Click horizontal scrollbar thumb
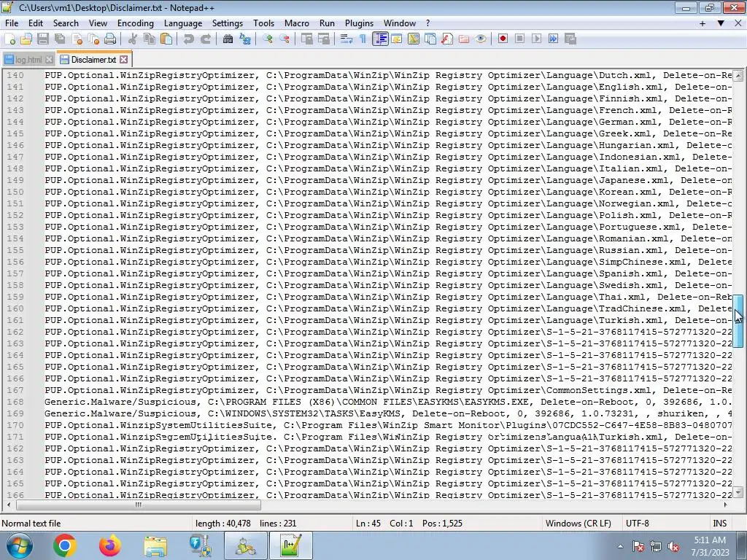747x560 pixels. click(x=138, y=505)
